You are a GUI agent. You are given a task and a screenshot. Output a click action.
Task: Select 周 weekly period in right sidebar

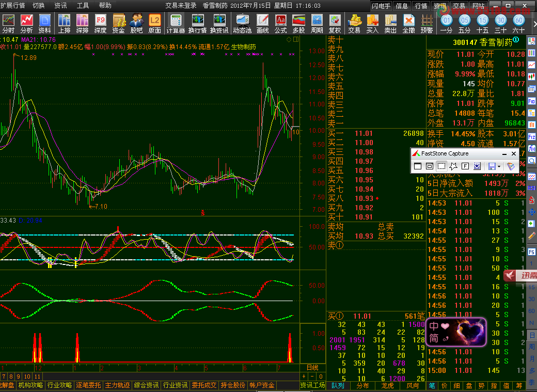[531, 347]
